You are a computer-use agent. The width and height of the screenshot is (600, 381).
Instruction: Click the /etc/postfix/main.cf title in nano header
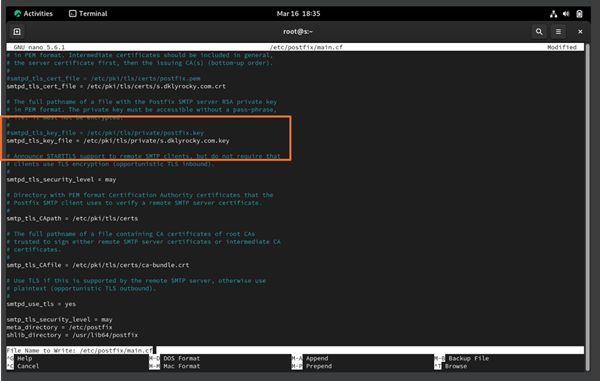pos(306,47)
